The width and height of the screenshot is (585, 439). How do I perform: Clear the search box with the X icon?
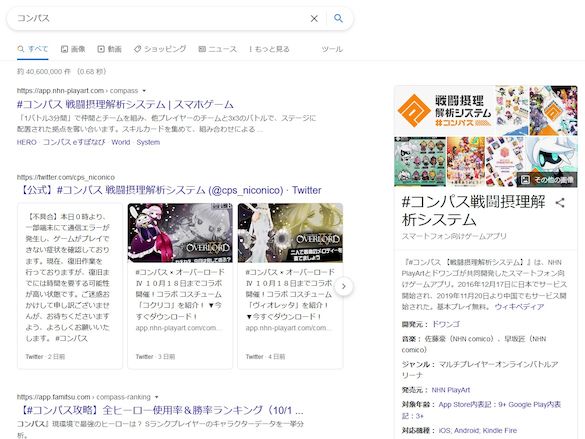pos(314,18)
